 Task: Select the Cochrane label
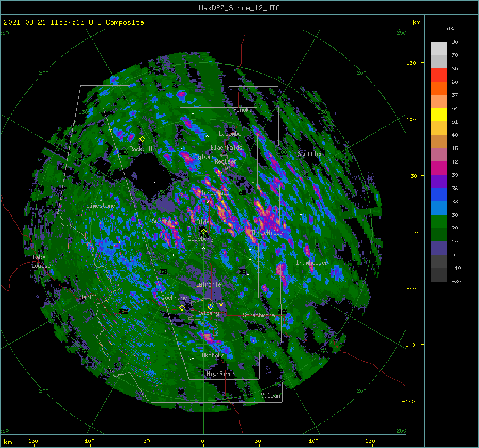tap(174, 298)
